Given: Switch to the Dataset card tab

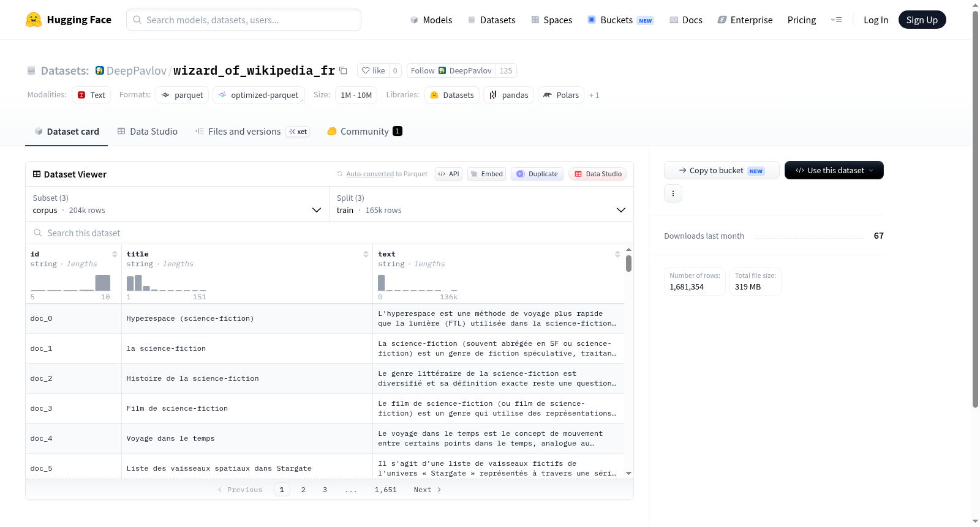Looking at the screenshot, I should (x=67, y=132).
